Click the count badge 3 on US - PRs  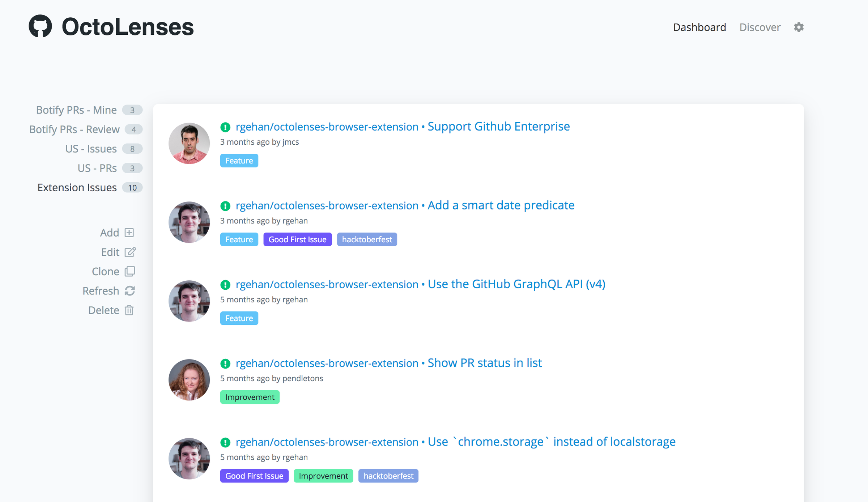click(132, 168)
